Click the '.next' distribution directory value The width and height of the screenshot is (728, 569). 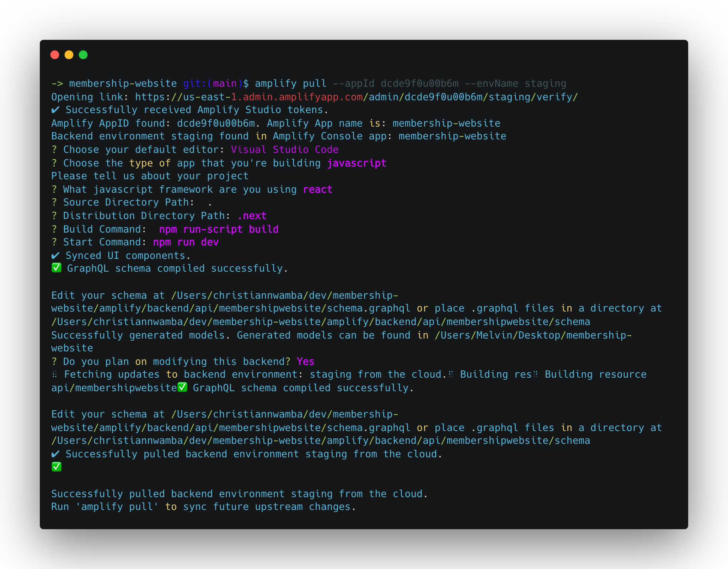click(252, 216)
